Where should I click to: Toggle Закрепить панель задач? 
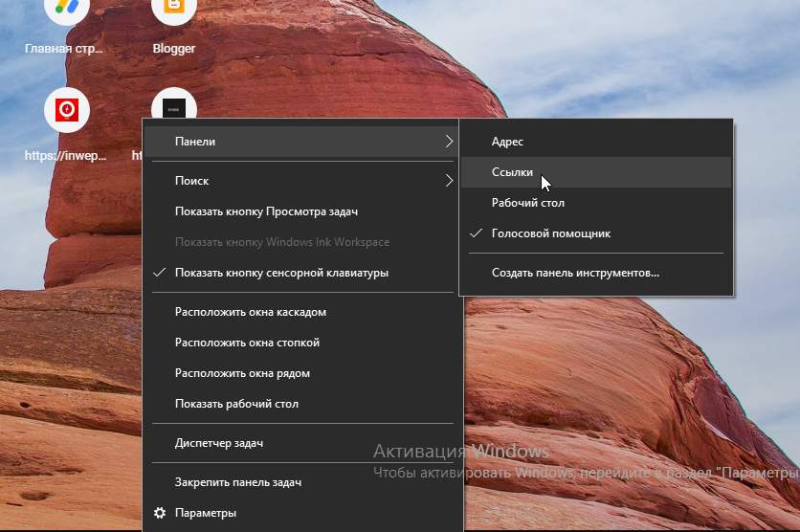click(302, 482)
